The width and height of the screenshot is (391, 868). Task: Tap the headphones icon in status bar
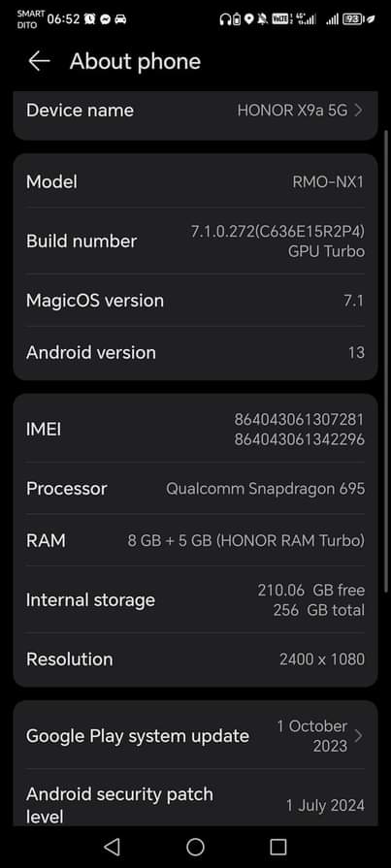pyautogui.click(x=225, y=19)
